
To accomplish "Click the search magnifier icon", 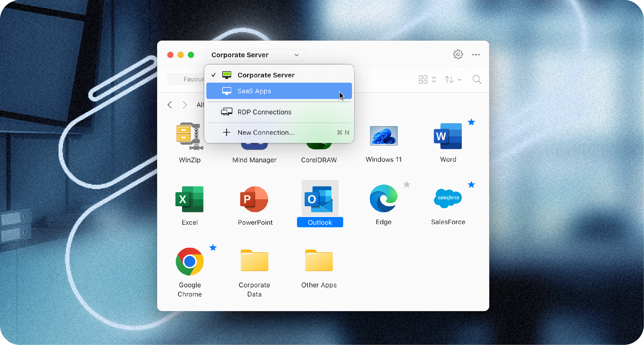I will [x=477, y=79].
